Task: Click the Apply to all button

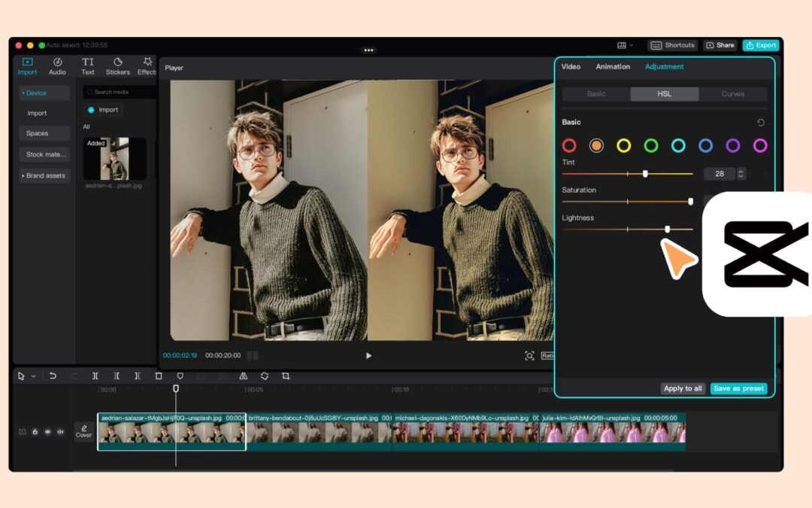Action: pyautogui.click(x=683, y=388)
